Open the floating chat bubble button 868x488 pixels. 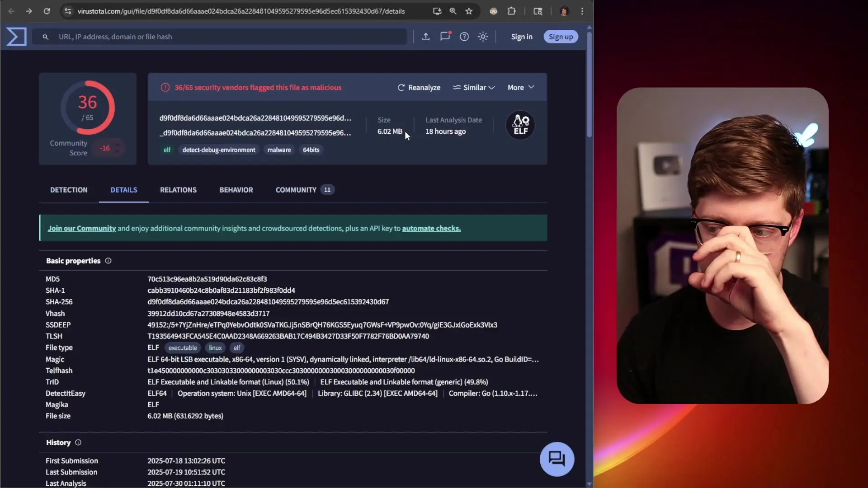557,459
